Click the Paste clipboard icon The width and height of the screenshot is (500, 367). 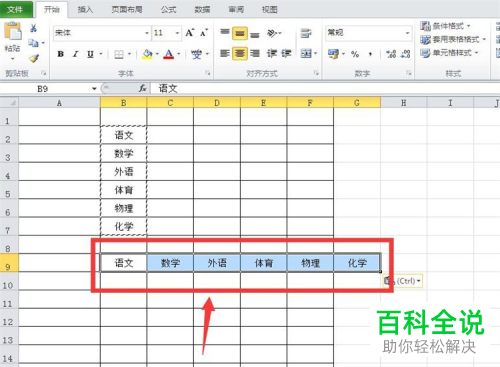pyautogui.click(x=13, y=31)
